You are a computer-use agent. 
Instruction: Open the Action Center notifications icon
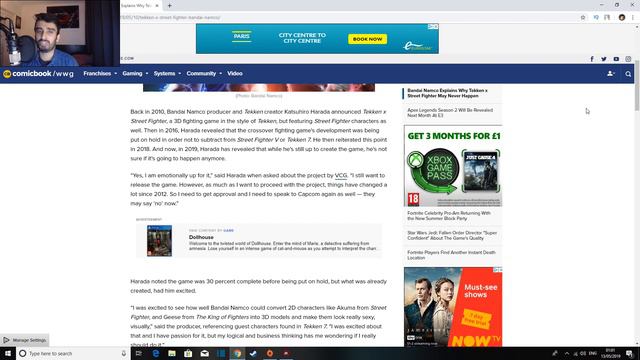click(630, 353)
